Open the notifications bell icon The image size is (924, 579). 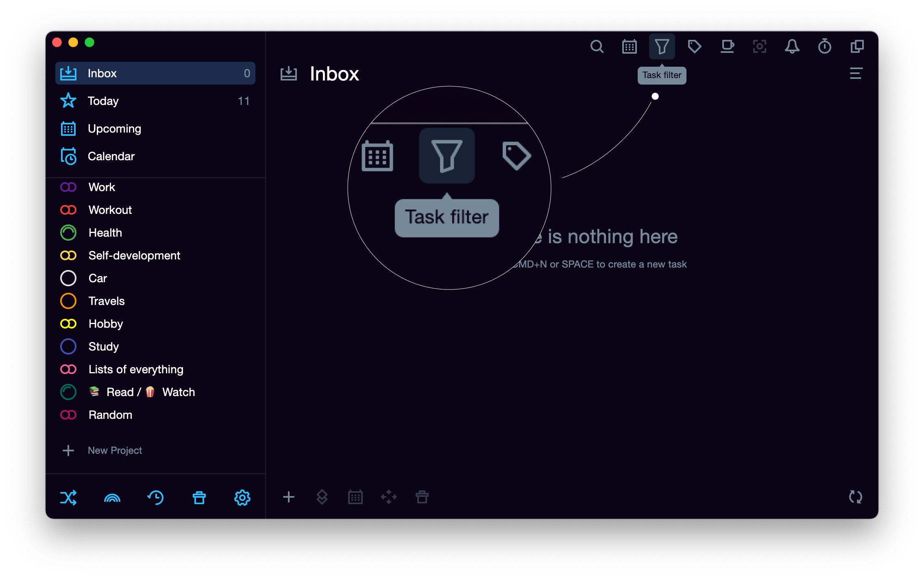[x=792, y=47]
